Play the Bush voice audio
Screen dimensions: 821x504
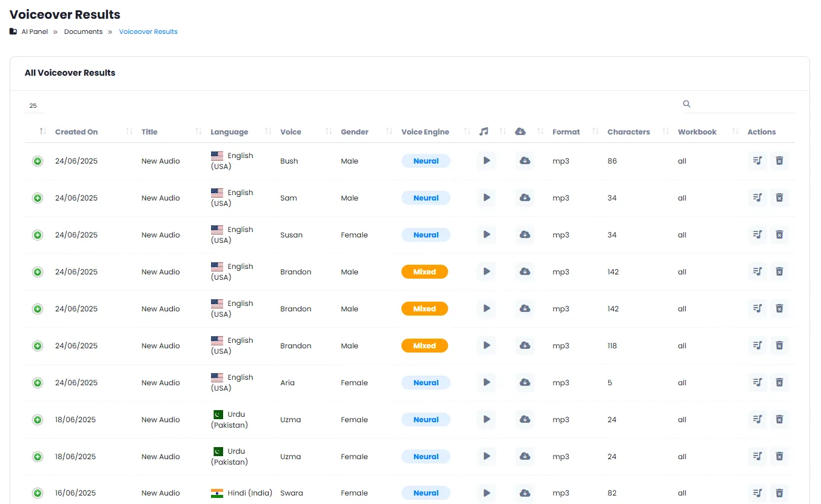[486, 161]
